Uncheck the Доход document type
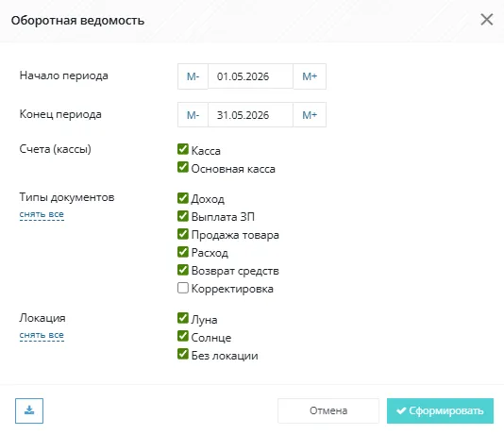This screenshot has height=435, width=504. click(x=183, y=198)
